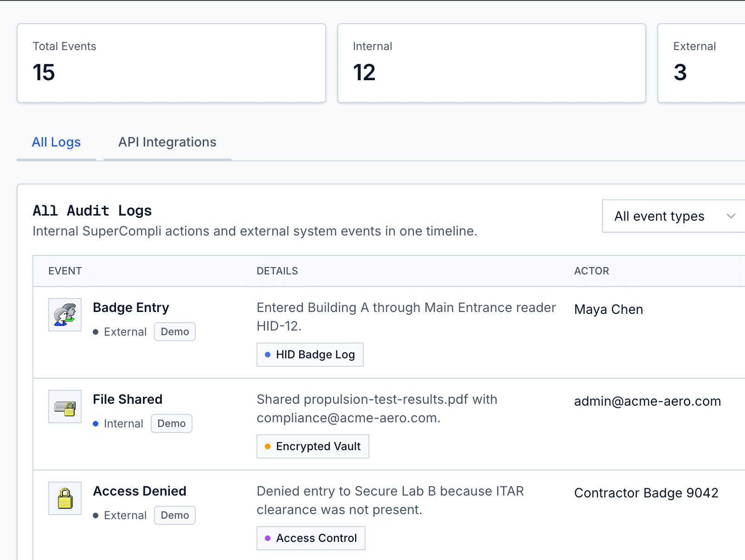Click the All Audit Logs heading
This screenshot has height=560, width=745.
pos(92,211)
